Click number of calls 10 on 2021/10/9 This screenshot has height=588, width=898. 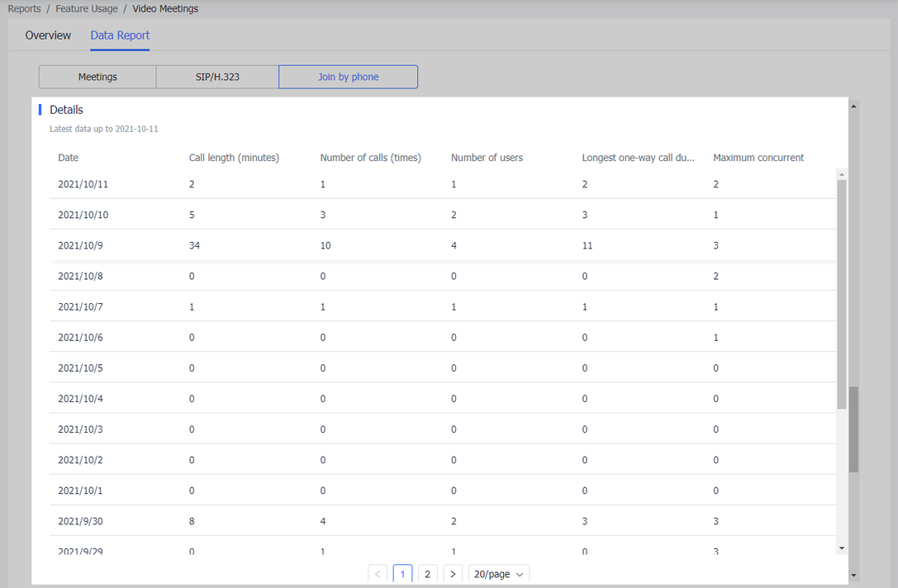pyautogui.click(x=325, y=245)
